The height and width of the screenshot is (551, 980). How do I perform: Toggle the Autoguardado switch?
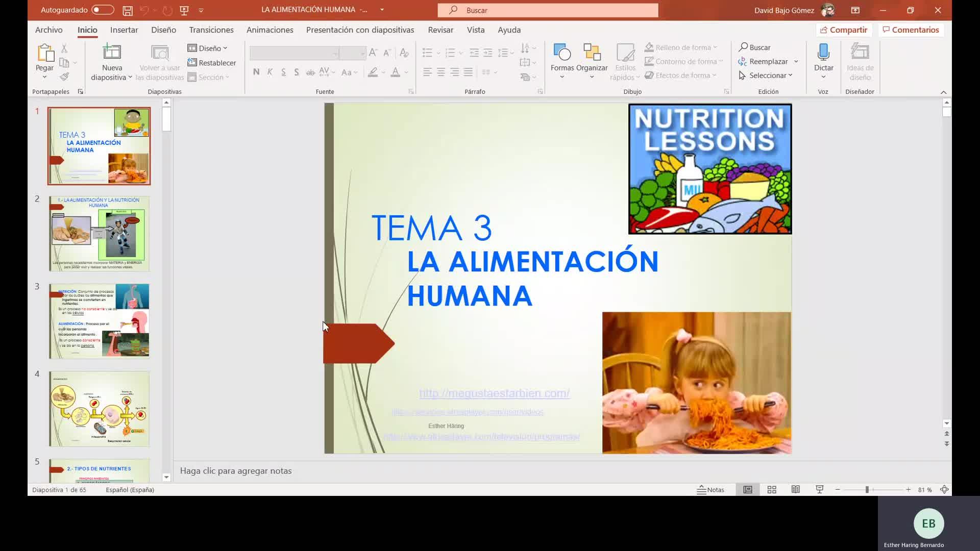pyautogui.click(x=103, y=10)
